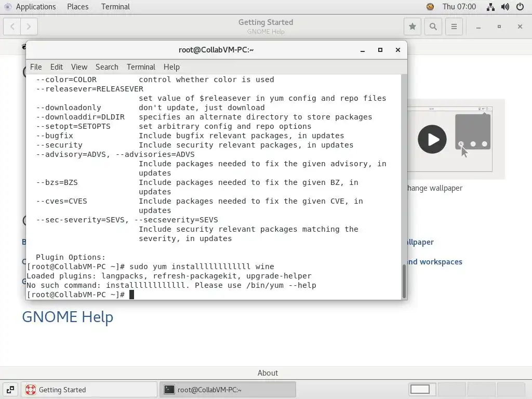Image resolution: width=532 pixels, height=399 pixels.
Task: Click the show desktop icon in taskbar
Action: (10, 390)
